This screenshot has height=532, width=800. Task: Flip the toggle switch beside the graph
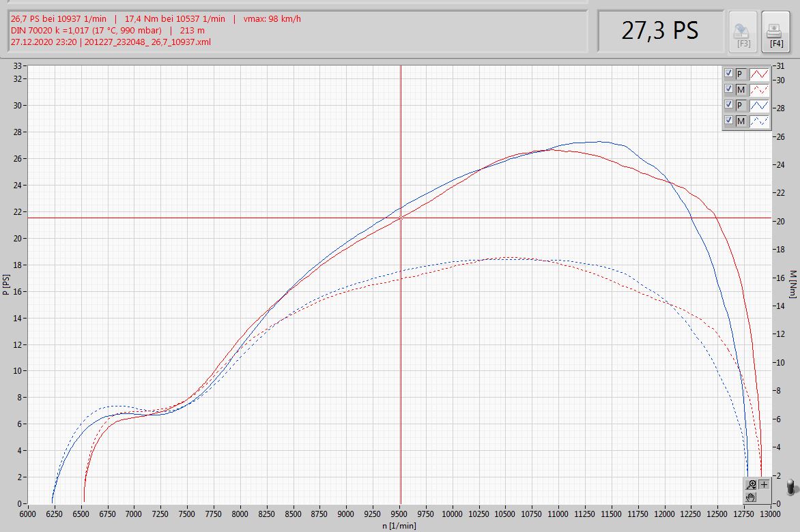(790, 486)
